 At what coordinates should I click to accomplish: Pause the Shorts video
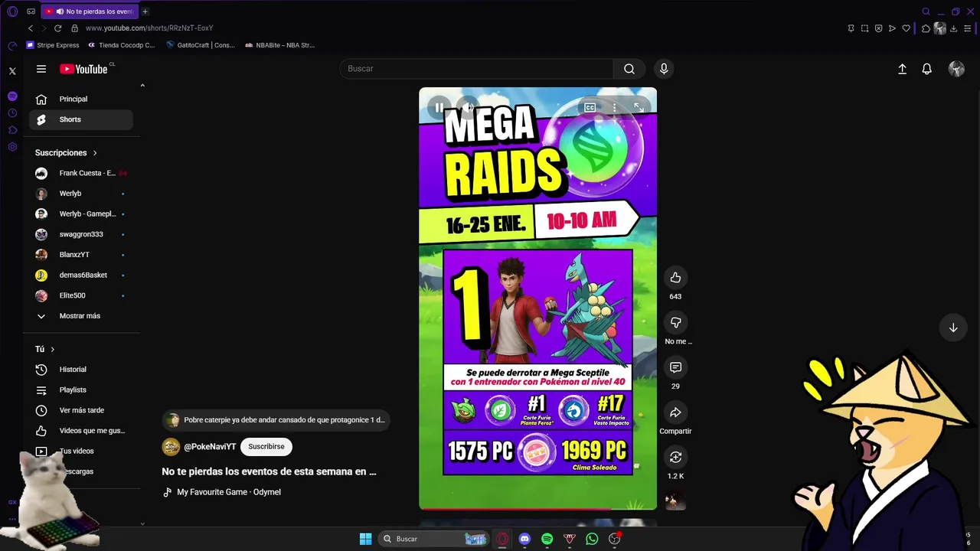click(x=439, y=107)
